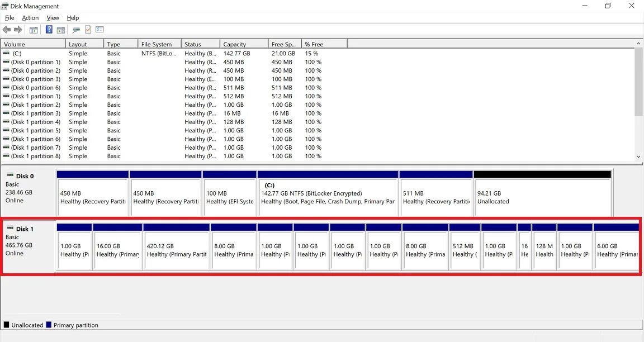Select (Disk 0 partition 2) in volume list
The height and width of the screenshot is (342, 644).
pos(35,70)
